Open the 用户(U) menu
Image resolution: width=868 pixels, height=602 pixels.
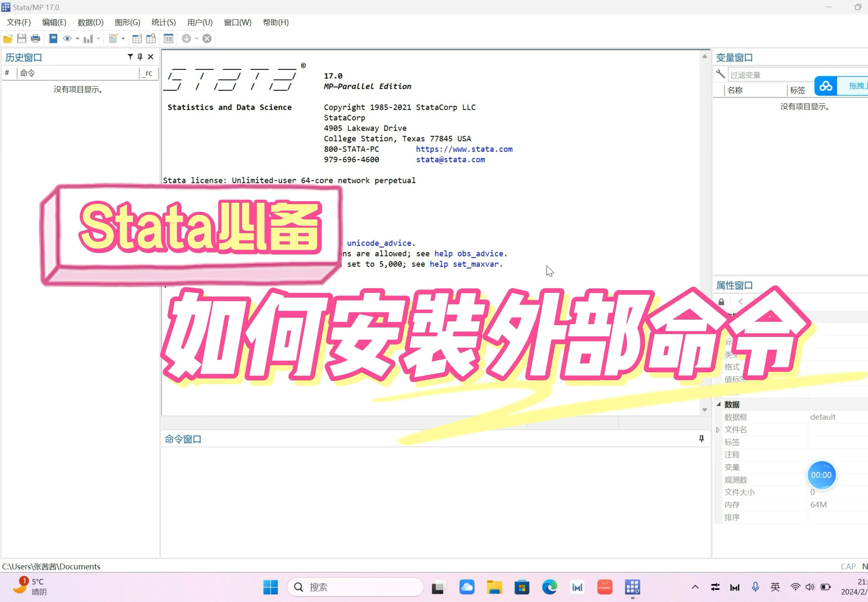(x=200, y=22)
